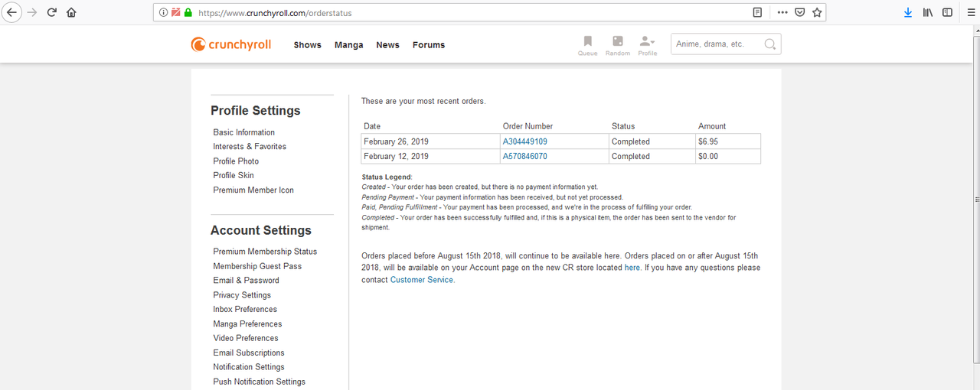Open Profile Skin settings
Image resolution: width=980 pixels, height=390 pixels.
pyautogui.click(x=234, y=175)
